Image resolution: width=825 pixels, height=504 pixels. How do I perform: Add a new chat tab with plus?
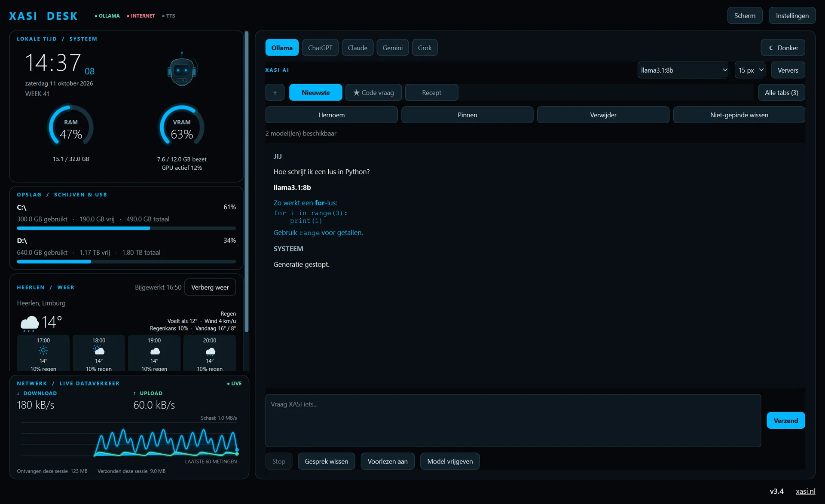click(275, 92)
